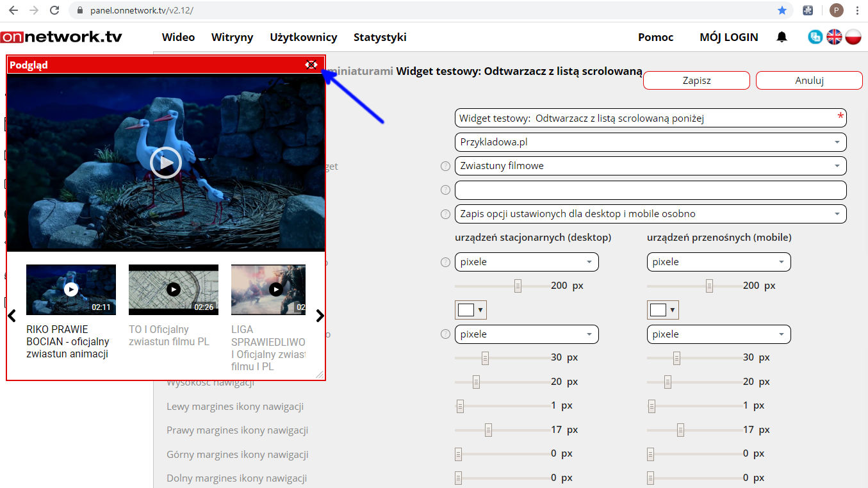Expand the Zapis opcji ustawionych dropdown

651,214
